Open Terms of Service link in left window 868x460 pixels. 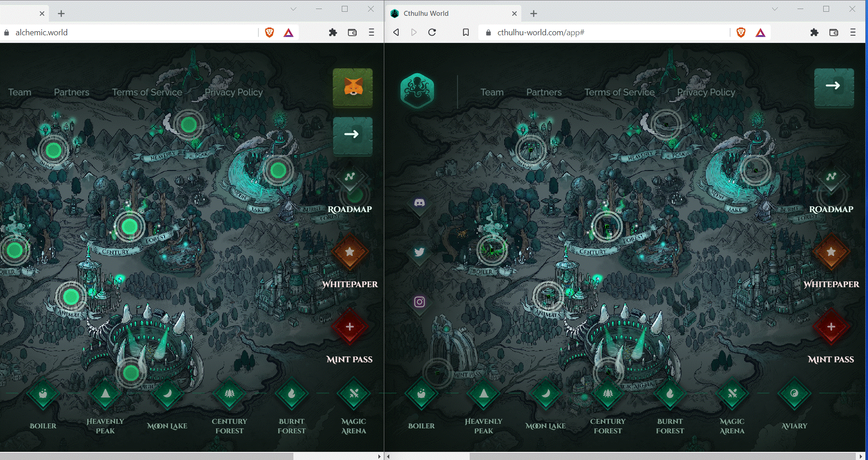click(x=147, y=92)
